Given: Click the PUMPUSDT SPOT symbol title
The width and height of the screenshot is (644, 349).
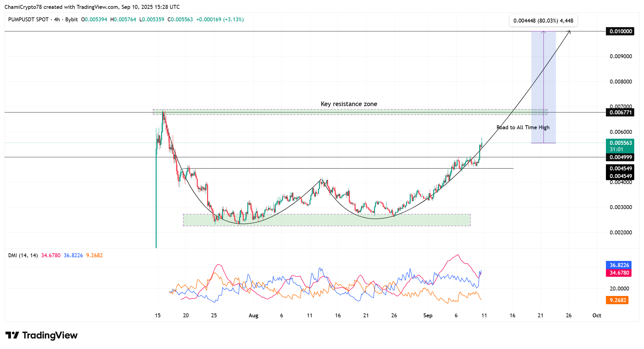Looking at the screenshot, I should [28, 20].
